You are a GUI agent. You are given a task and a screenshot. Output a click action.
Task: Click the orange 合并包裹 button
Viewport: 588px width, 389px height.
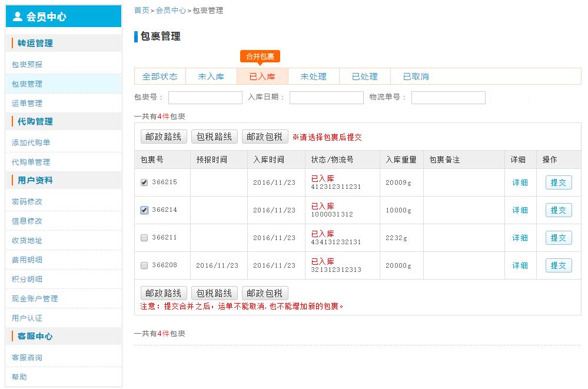(x=260, y=56)
